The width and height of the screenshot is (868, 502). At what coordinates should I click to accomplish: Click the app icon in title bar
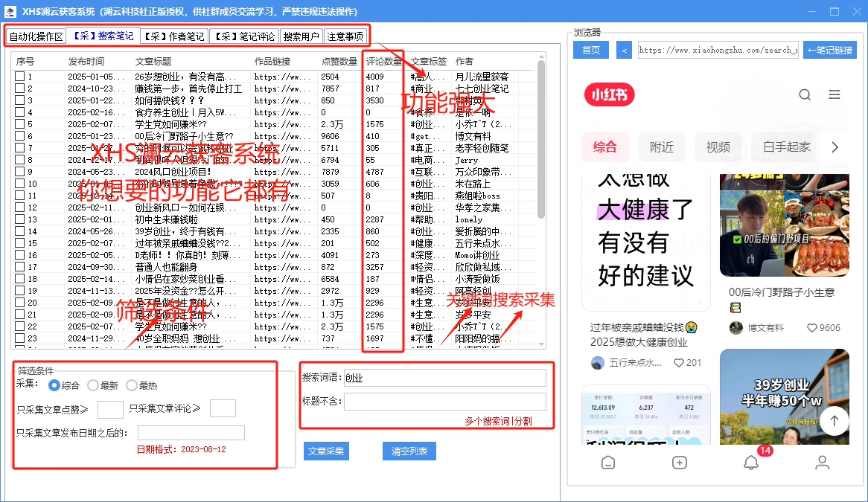click(10, 11)
